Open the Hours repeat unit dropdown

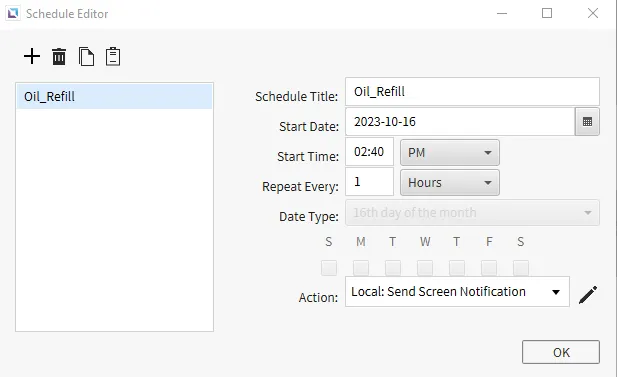(450, 183)
